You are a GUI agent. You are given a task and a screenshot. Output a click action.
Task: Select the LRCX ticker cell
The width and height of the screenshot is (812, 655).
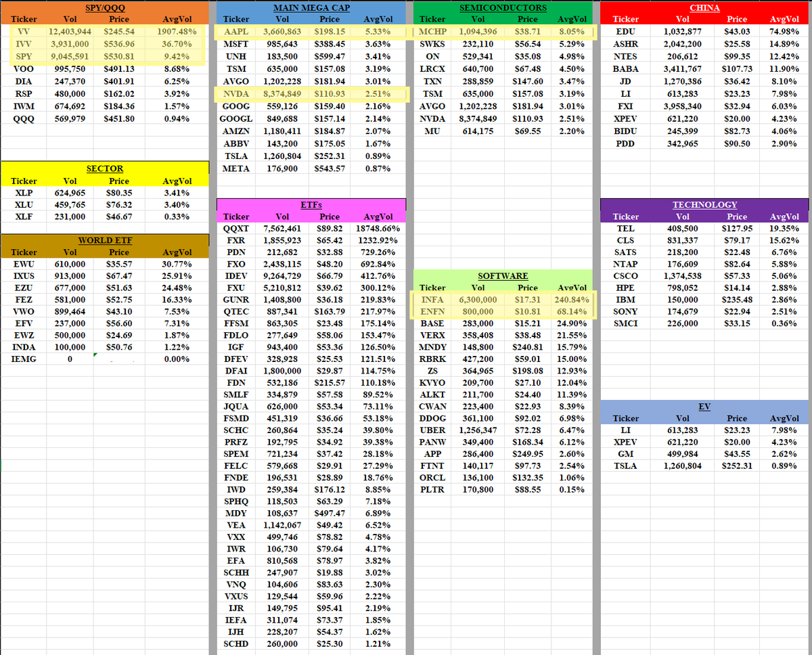tap(432, 68)
